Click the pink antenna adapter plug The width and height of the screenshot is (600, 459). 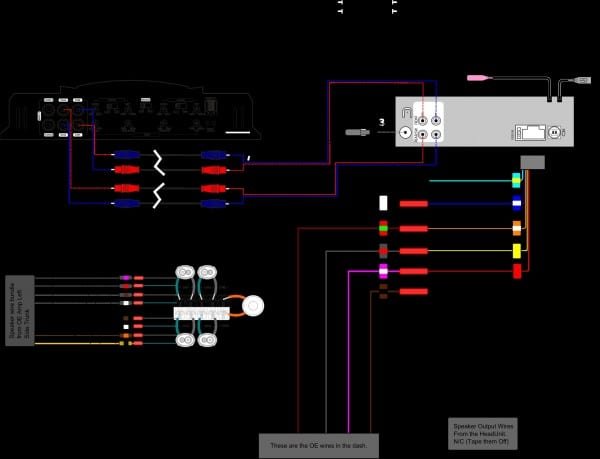coord(480,78)
